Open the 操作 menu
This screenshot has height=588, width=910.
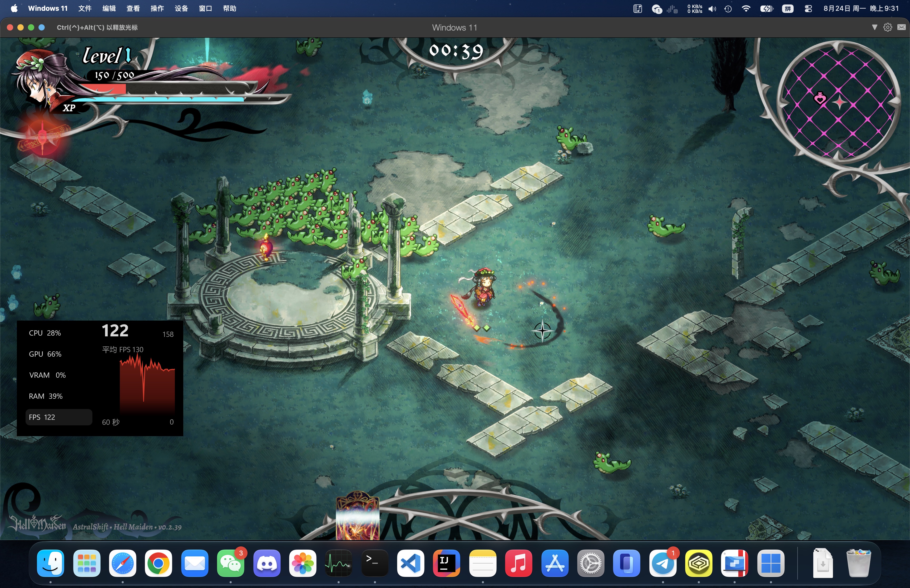click(x=157, y=8)
